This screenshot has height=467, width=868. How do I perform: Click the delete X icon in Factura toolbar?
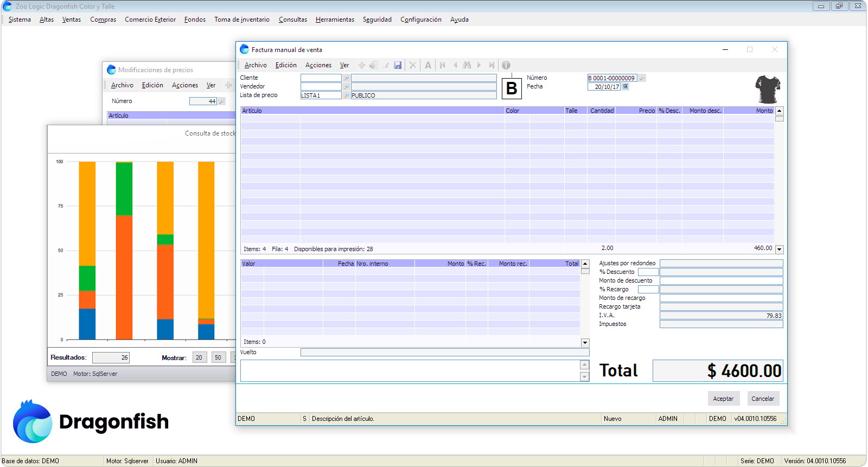[x=413, y=65]
